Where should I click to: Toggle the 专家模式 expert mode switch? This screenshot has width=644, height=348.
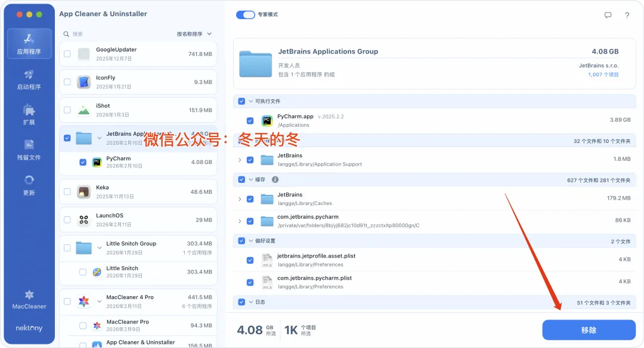click(x=245, y=15)
